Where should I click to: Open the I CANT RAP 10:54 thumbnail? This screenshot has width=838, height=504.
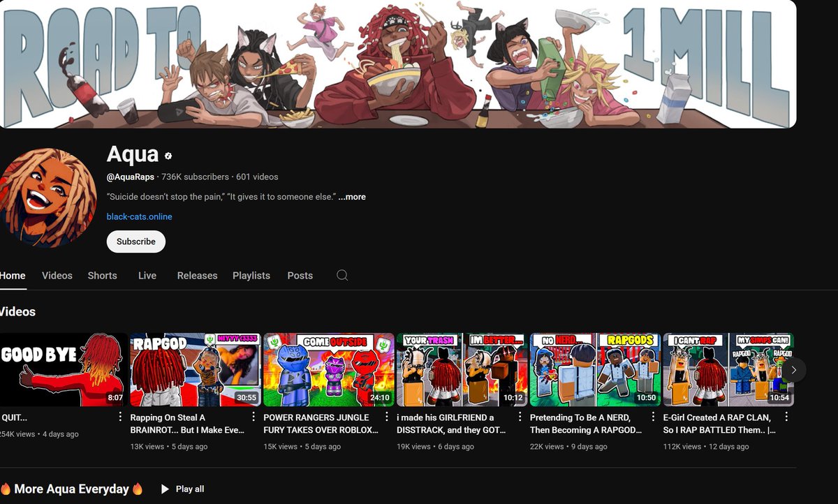coord(728,369)
